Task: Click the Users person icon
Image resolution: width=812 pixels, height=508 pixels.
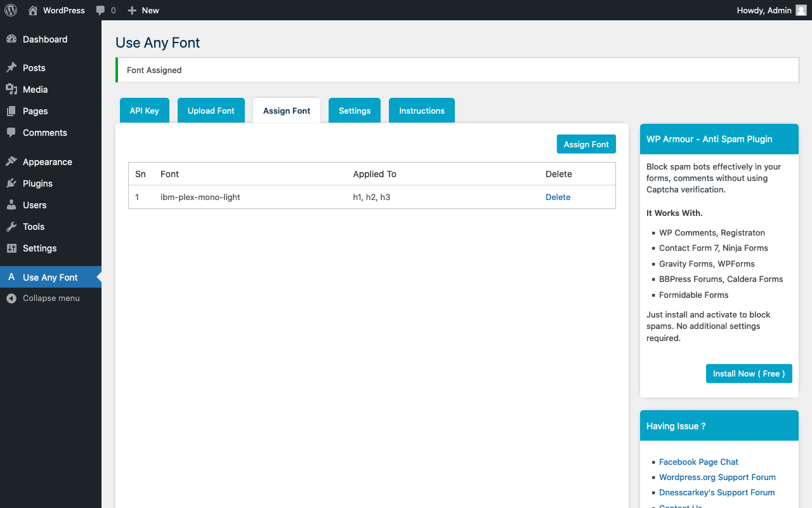Action: 11,205
